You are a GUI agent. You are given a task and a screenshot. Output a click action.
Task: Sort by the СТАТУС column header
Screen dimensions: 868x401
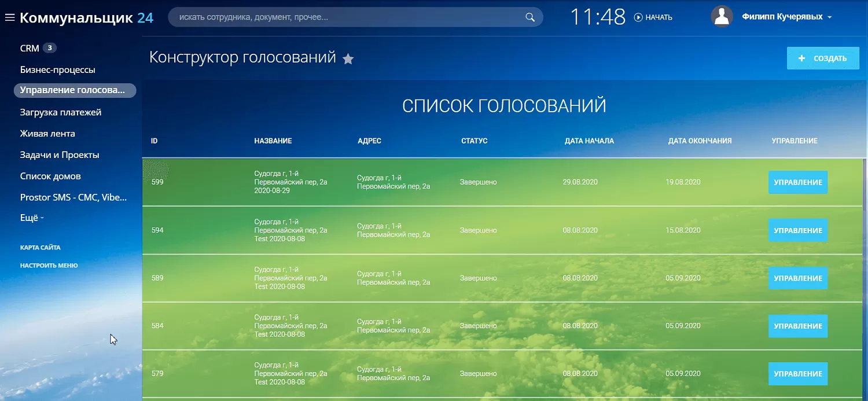tap(474, 140)
